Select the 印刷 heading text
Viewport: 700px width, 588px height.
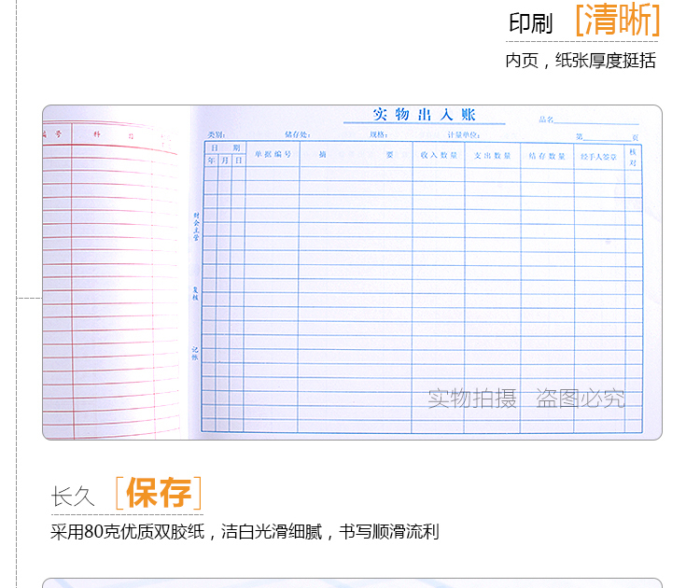531,24
